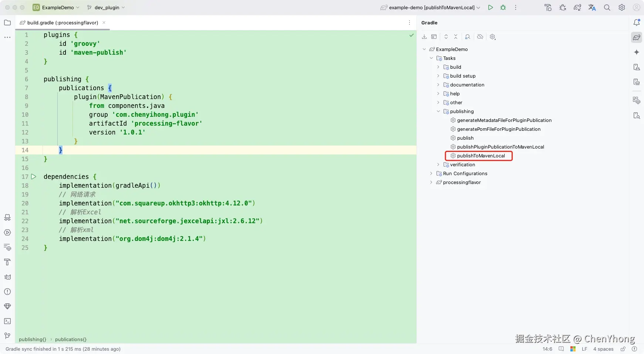Open the diamond-shaped tool window icon
Image resolution: width=644 pixels, height=354 pixels.
7,306
